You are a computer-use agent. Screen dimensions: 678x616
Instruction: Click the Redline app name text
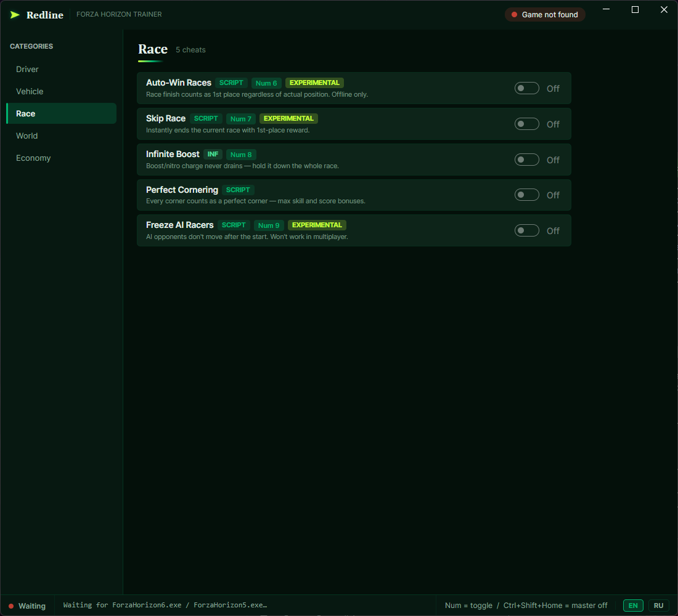pos(45,15)
